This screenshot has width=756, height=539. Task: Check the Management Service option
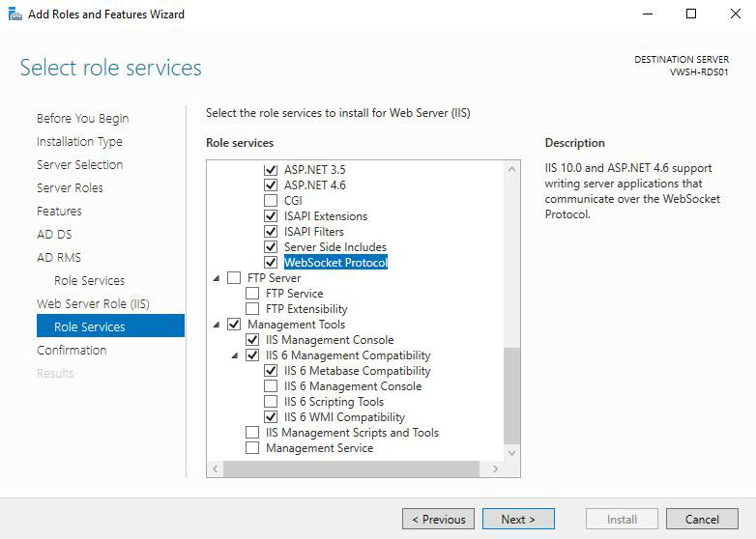[252, 448]
